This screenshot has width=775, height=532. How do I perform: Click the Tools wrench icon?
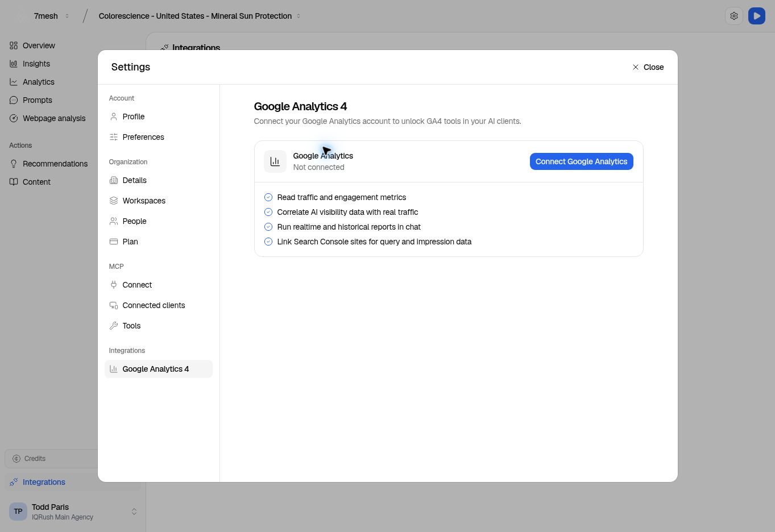114,326
